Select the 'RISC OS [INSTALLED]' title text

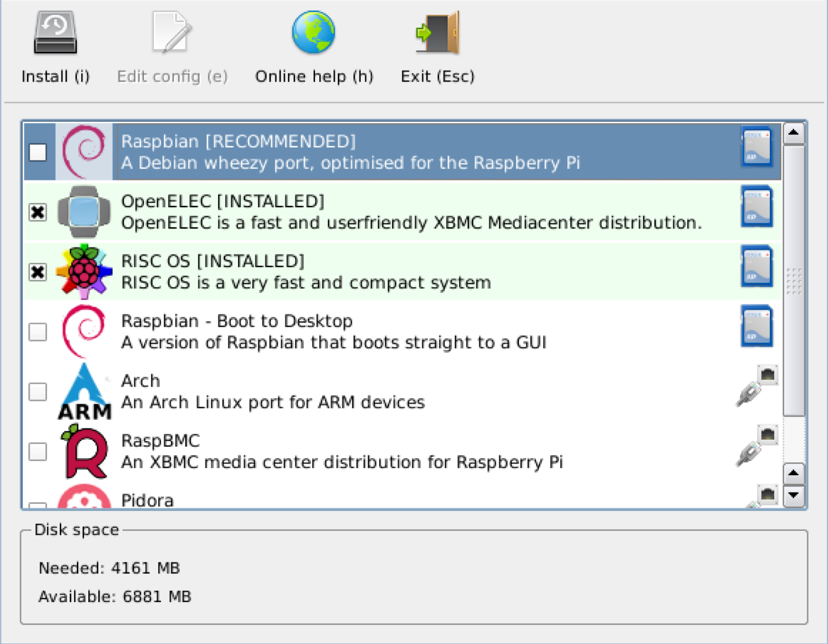click(213, 261)
